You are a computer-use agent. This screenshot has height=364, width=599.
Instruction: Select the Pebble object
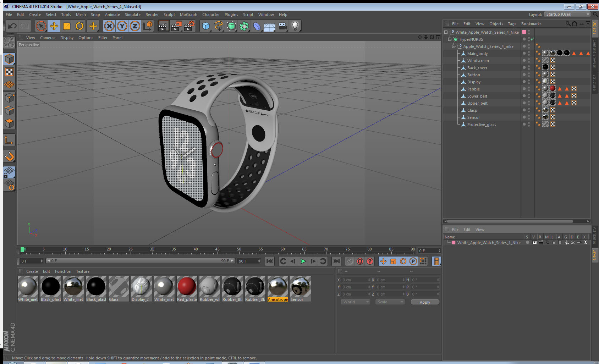point(473,89)
